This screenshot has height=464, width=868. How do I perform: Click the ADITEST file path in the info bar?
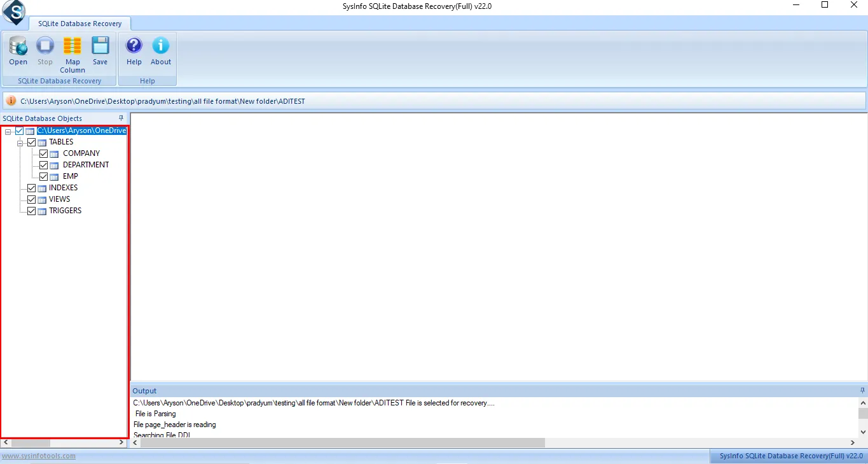click(x=163, y=101)
